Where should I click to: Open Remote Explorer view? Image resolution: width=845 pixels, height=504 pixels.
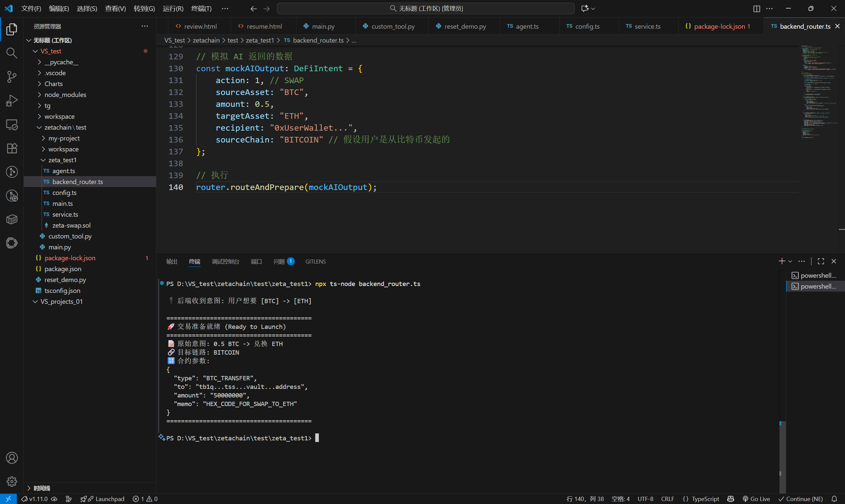(12, 125)
